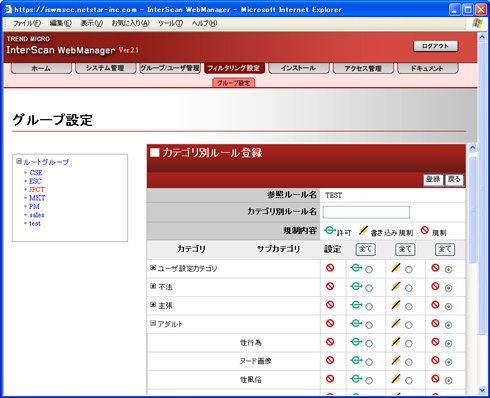Select write-restrict radio for ユーザ設定カテゴリ
Screen dimensions: 490x398
[x=409, y=270]
